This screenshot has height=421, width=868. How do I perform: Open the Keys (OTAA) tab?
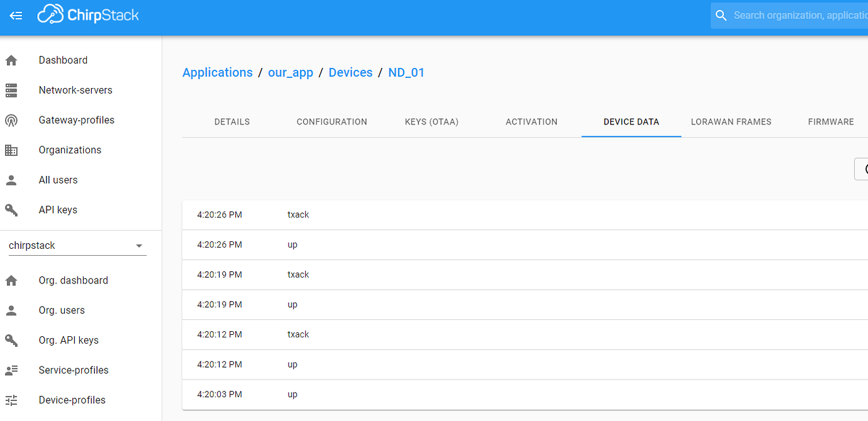pos(431,122)
